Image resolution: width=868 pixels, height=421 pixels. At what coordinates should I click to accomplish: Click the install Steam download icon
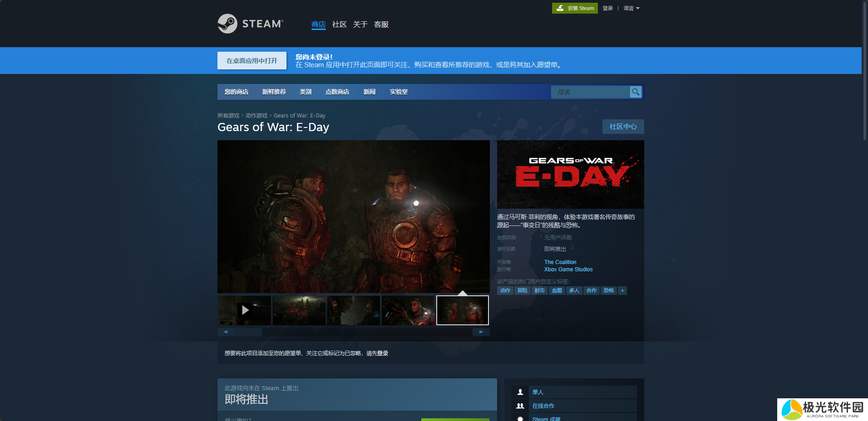coord(560,8)
